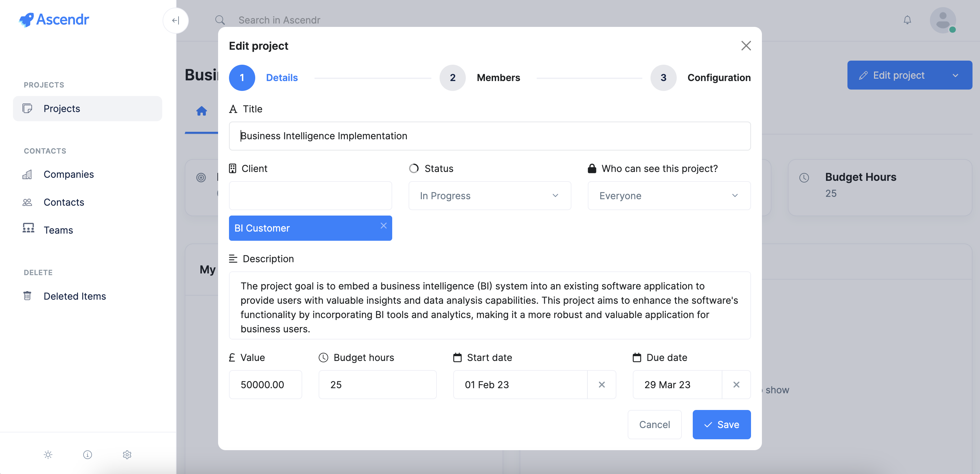Open settings gear in sidebar footer
This screenshot has height=474, width=980.
pyautogui.click(x=127, y=455)
